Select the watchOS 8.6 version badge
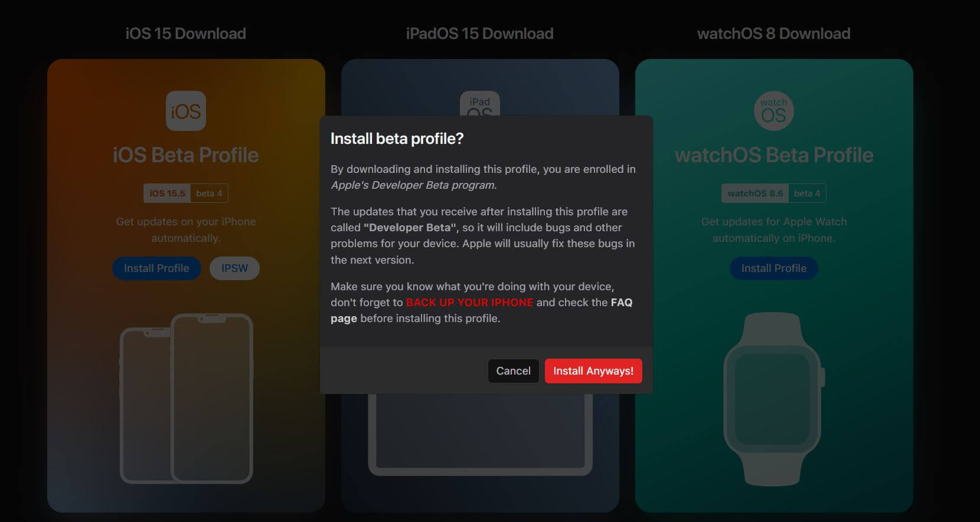The height and width of the screenshot is (522, 980). tap(755, 193)
